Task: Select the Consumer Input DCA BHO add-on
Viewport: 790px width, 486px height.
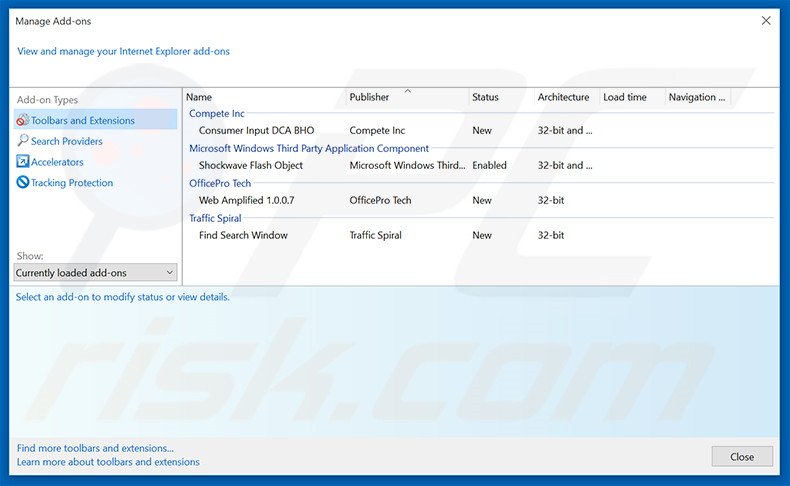Action: (256, 130)
